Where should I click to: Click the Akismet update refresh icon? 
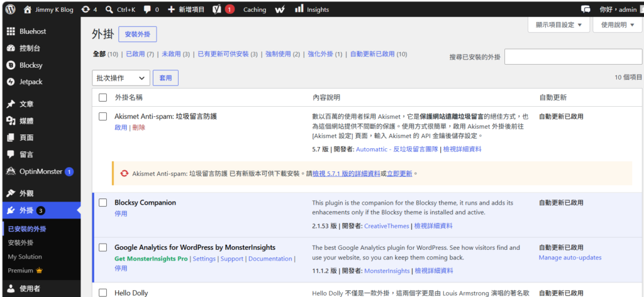coord(124,173)
